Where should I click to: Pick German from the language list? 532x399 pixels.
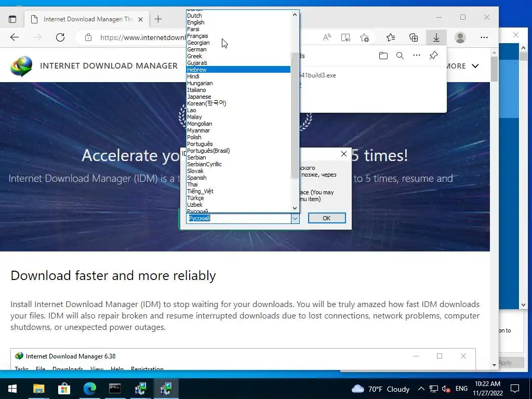(x=238, y=49)
